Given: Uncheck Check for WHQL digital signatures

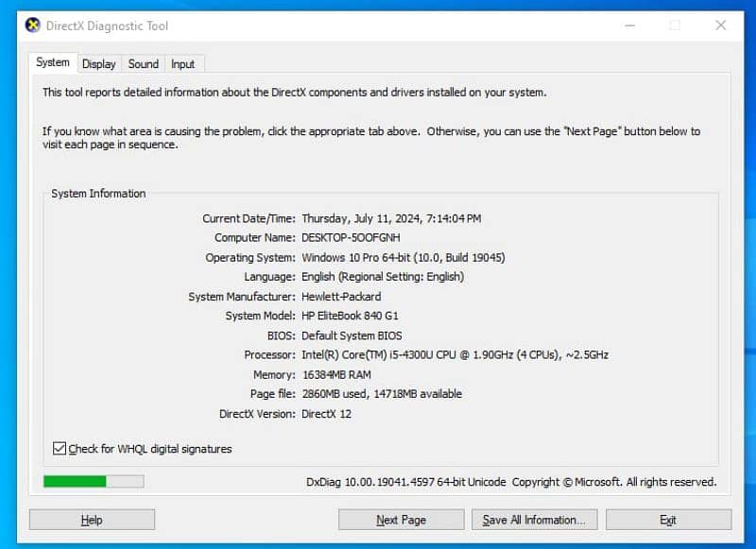Looking at the screenshot, I should pos(60,449).
